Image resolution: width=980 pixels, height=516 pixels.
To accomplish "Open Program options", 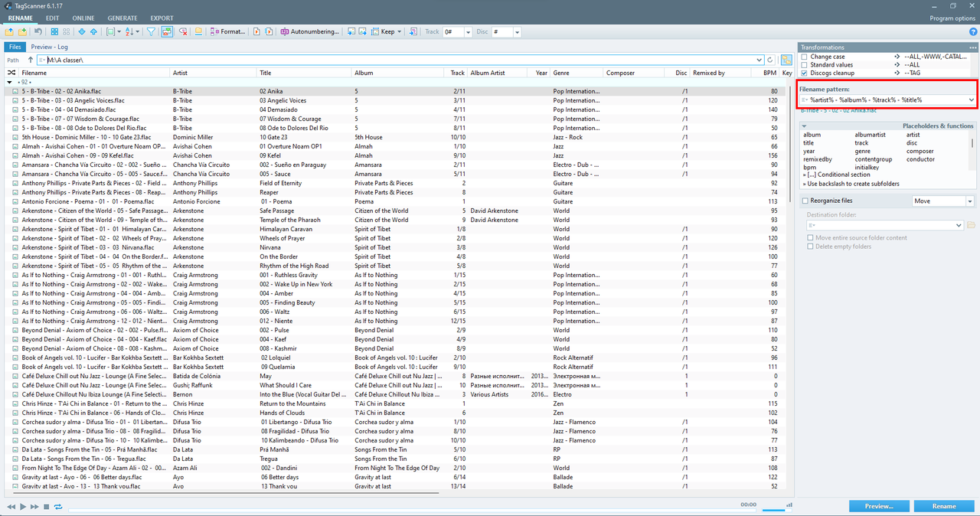I will click(952, 18).
